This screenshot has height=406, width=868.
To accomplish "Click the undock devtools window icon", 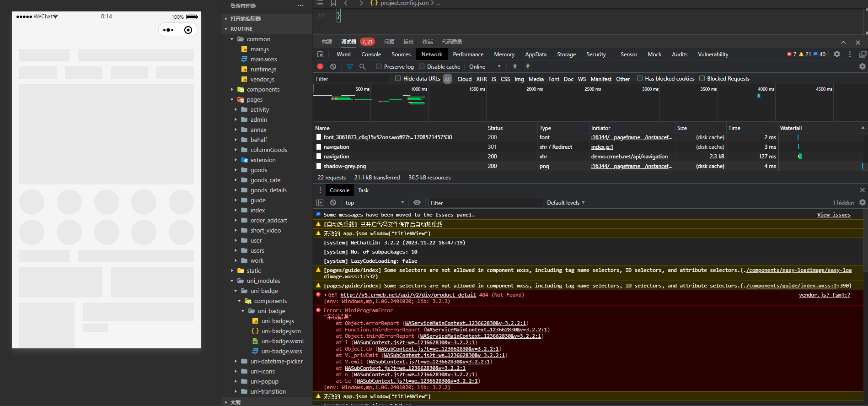I will [x=863, y=54].
